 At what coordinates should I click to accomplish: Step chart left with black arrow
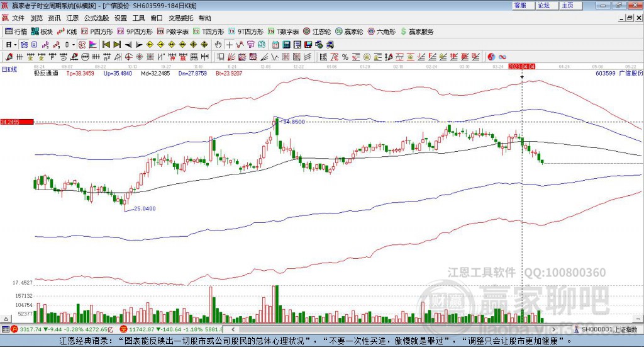[128, 45]
